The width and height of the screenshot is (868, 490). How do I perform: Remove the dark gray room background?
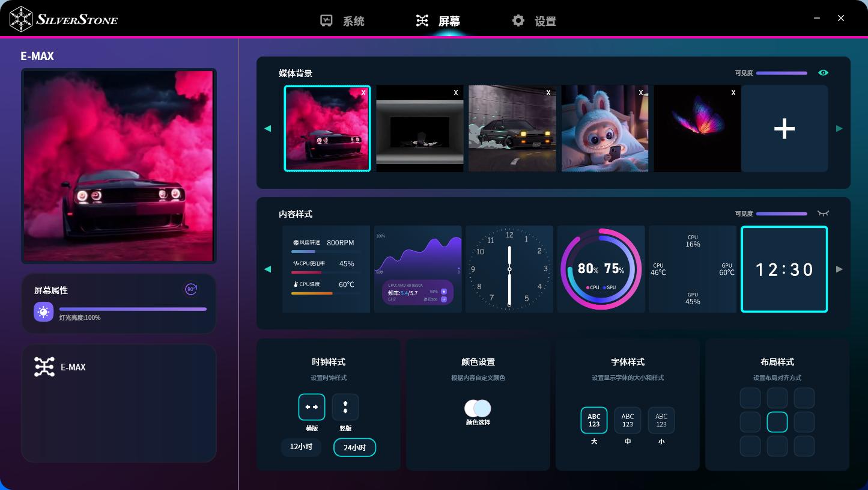(456, 93)
